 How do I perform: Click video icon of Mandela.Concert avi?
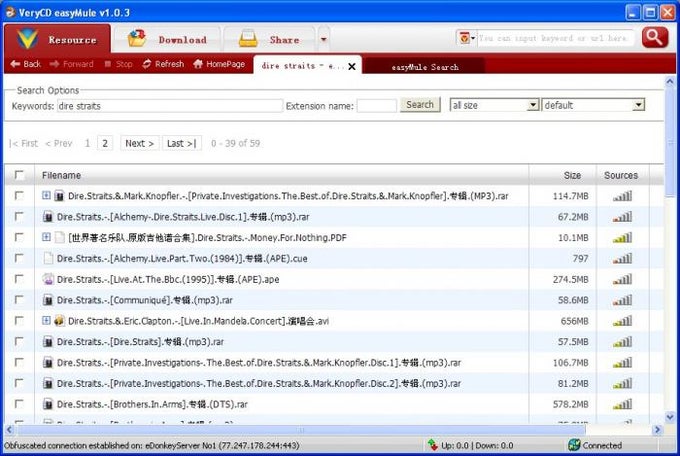point(59,321)
